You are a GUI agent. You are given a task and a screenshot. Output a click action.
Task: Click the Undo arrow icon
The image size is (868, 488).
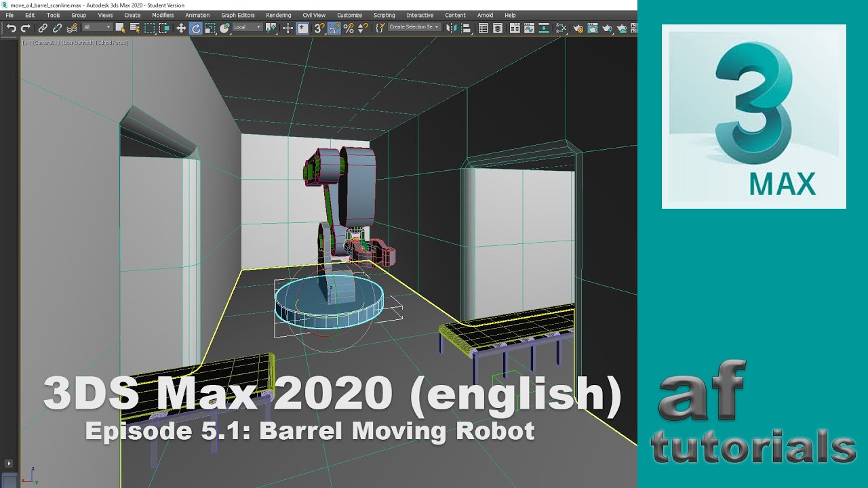(x=11, y=28)
